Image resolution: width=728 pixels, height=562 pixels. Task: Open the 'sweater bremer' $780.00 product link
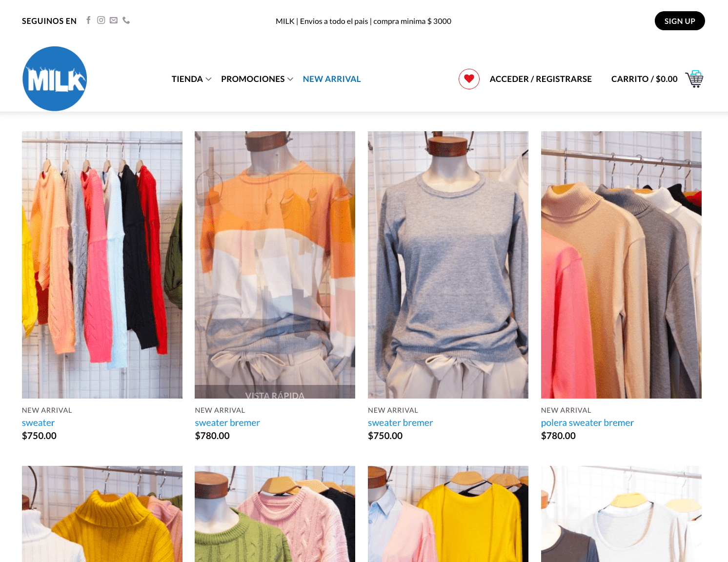pyautogui.click(x=227, y=423)
